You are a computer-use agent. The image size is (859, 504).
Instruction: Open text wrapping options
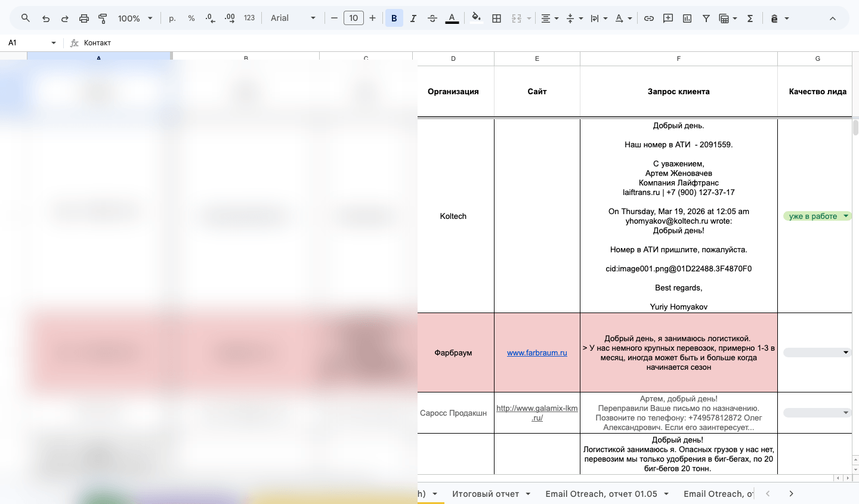point(598,18)
